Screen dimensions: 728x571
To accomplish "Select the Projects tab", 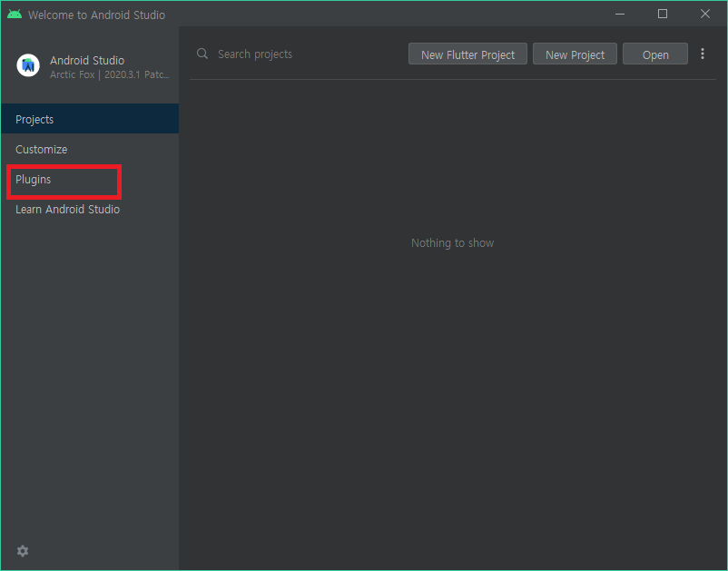I will pos(90,119).
